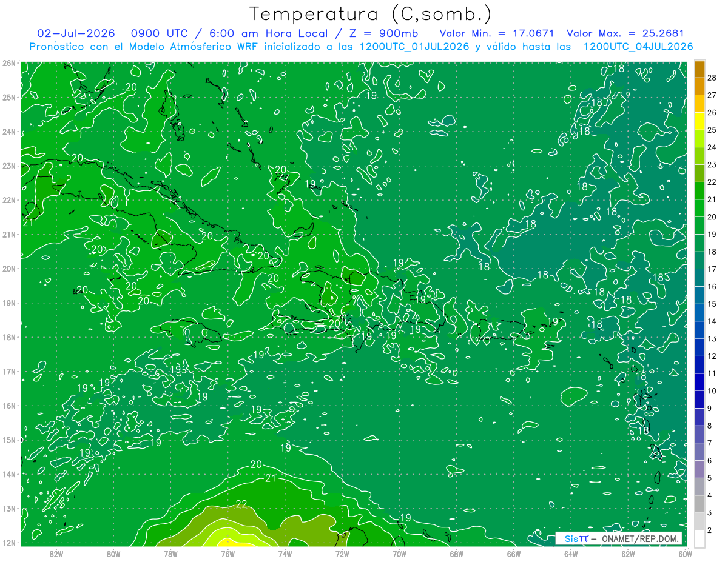Click the 25N latitude axis label
Image resolution: width=728 pixels, height=562 pixels.
9,97
